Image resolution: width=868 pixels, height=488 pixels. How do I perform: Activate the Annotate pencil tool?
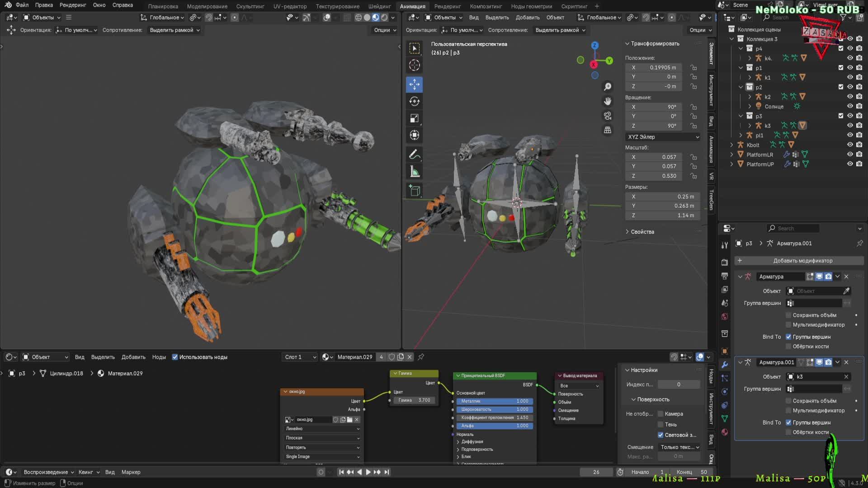[x=414, y=155]
